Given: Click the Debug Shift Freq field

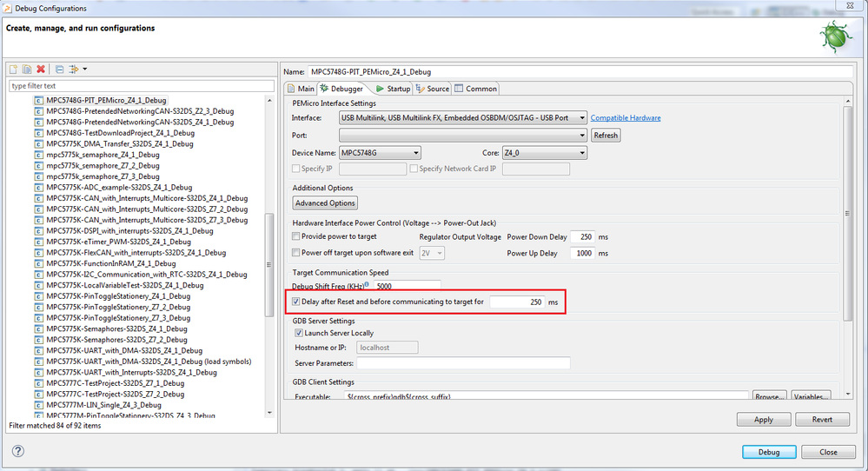Looking at the screenshot, I should tap(407, 286).
